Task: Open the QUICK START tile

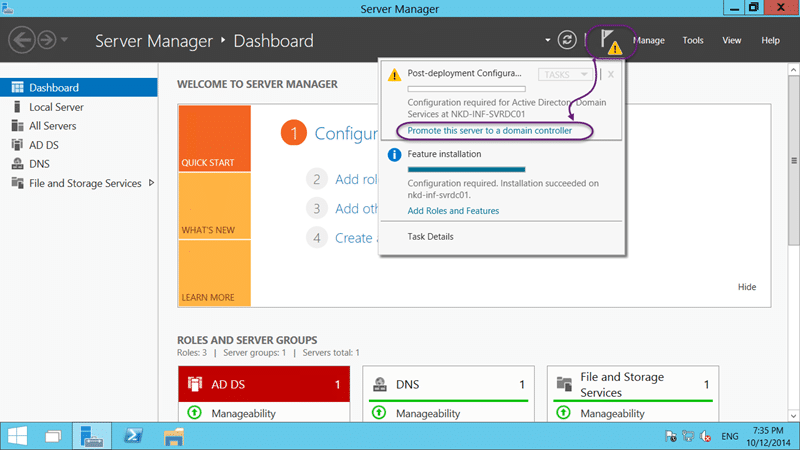Action: [x=214, y=138]
